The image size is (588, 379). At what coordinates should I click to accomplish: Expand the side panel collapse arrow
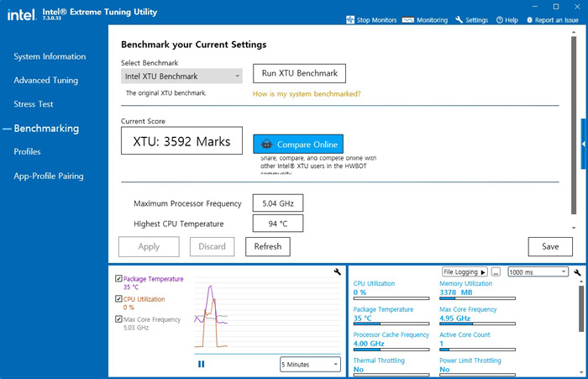[x=584, y=144]
